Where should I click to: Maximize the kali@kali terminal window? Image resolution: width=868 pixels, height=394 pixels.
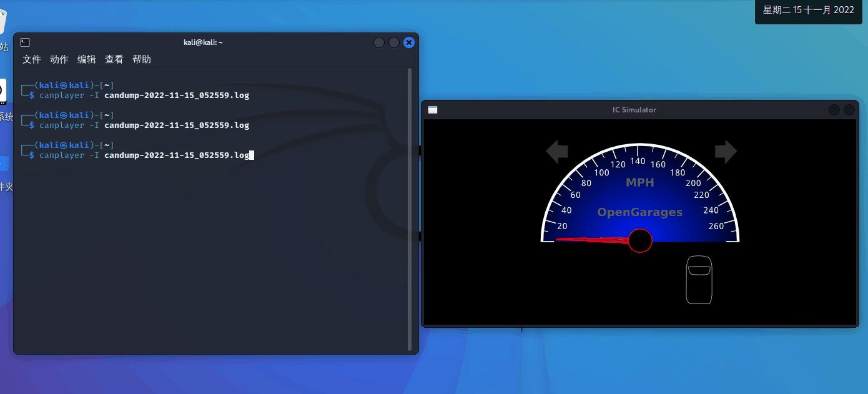pyautogui.click(x=394, y=42)
